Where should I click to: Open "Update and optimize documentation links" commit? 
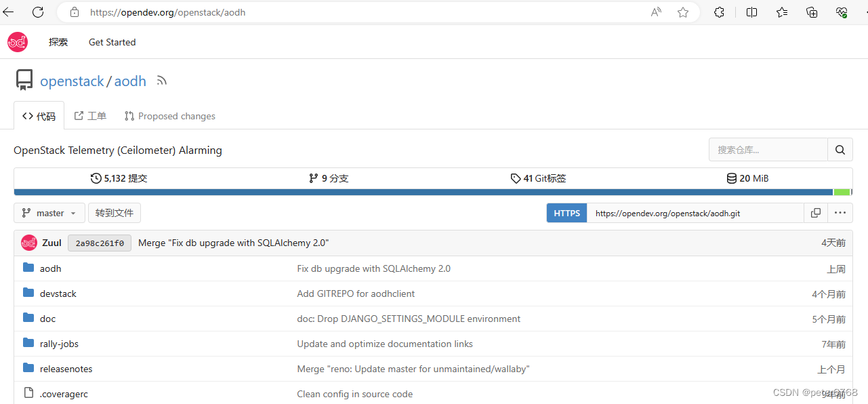coord(385,344)
